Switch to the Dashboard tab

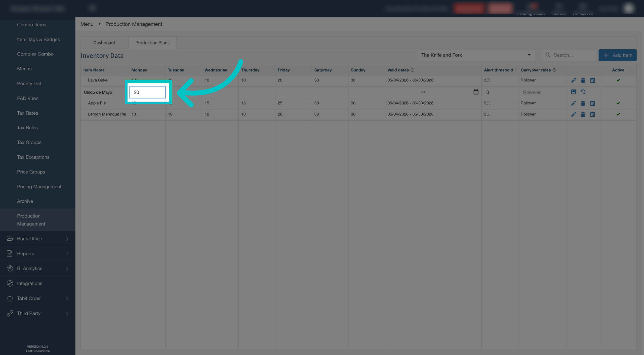coord(104,43)
